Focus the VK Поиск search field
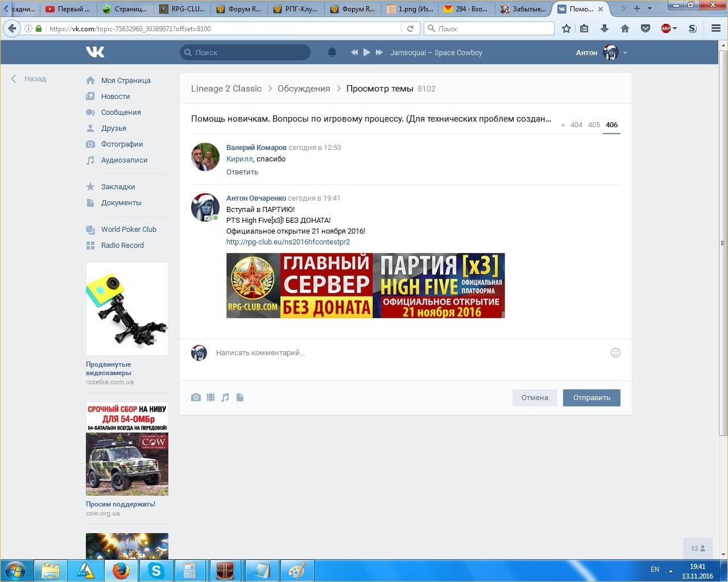Image resolution: width=728 pixels, height=582 pixels. (x=245, y=52)
